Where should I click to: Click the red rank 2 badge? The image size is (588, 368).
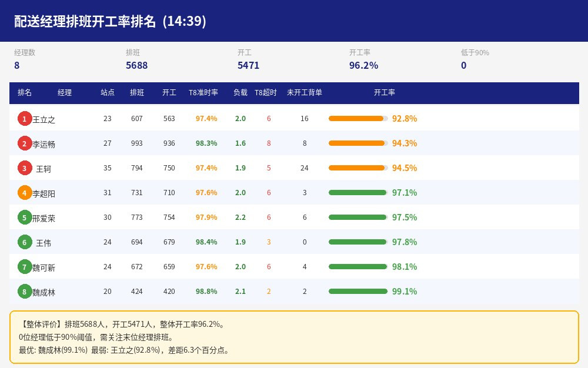(x=24, y=143)
